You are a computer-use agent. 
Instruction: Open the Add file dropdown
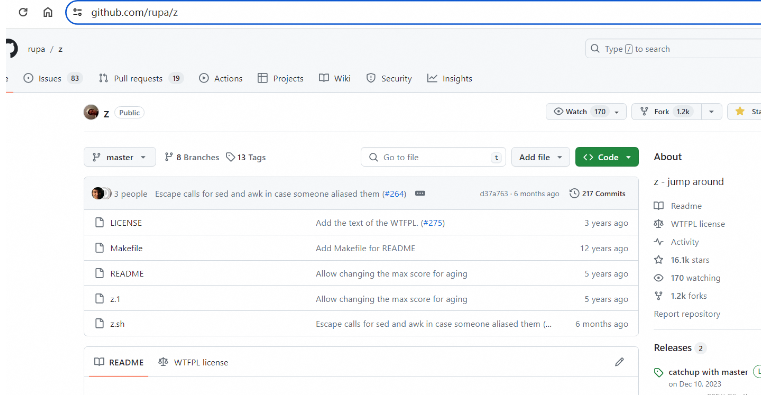(x=540, y=157)
